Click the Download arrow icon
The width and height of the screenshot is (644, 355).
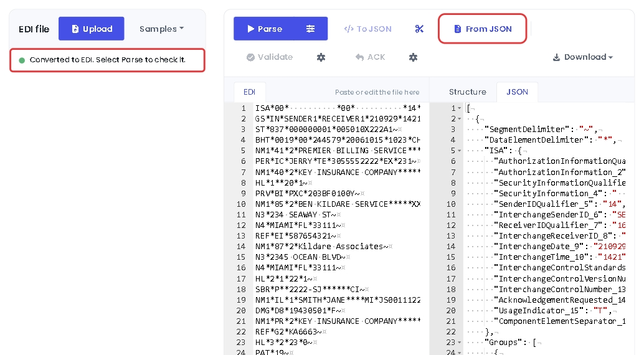pyautogui.click(x=556, y=57)
